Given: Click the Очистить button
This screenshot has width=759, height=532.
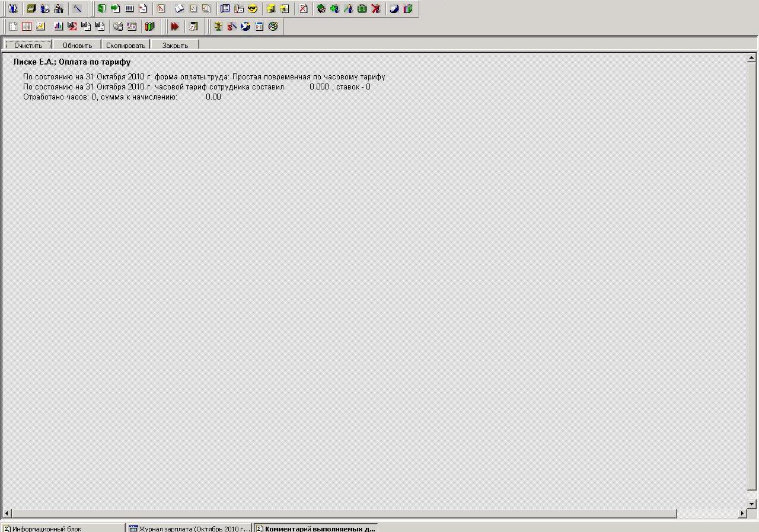Looking at the screenshot, I should [28, 45].
